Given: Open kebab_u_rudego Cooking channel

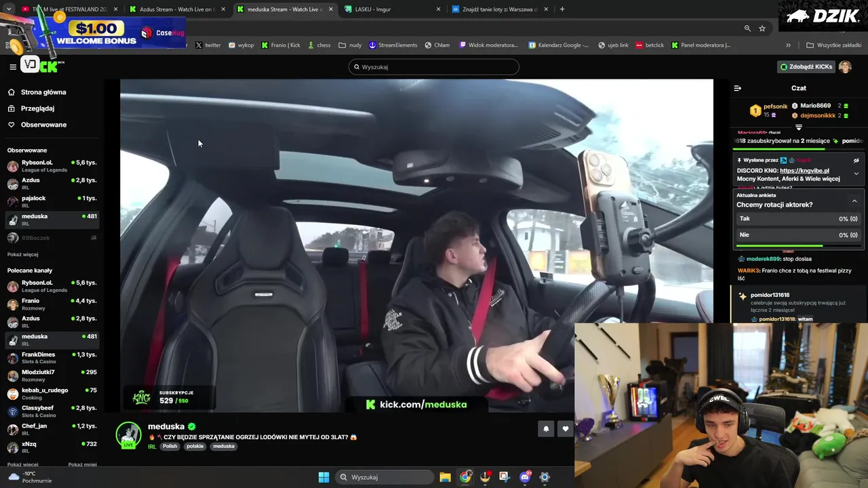Looking at the screenshot, I should pyautogui.click(x=51, y=394).
